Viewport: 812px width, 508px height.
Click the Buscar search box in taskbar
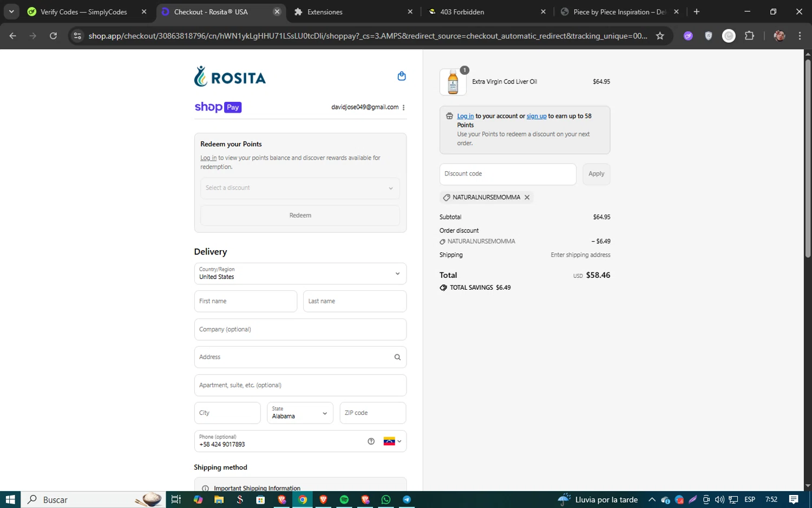click(93, 499)
